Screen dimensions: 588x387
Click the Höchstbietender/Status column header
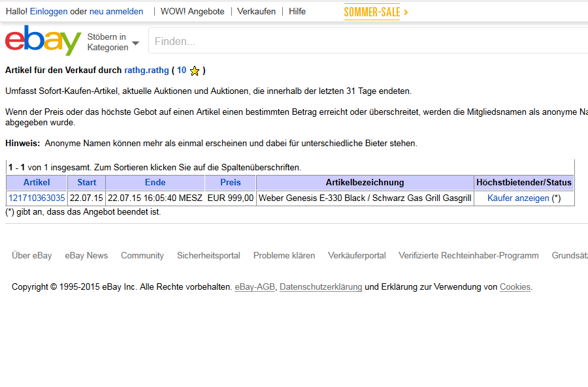pos(524,183)
